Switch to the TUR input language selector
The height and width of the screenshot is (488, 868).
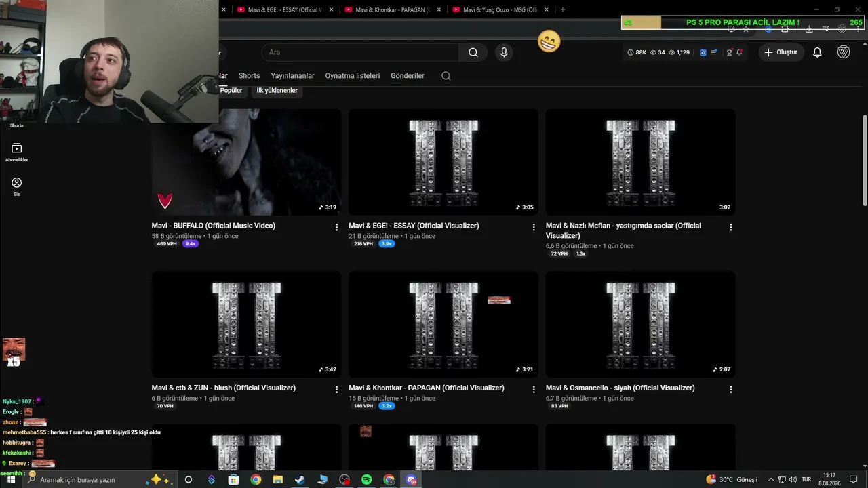[x=806, y=480]
